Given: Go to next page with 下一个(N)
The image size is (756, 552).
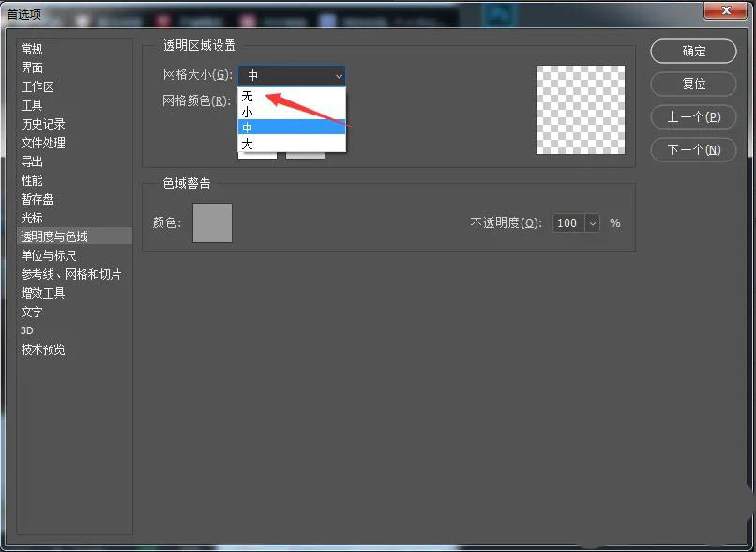Looking at the screenshot, I should pyautogui.click(x=693, y=150).
